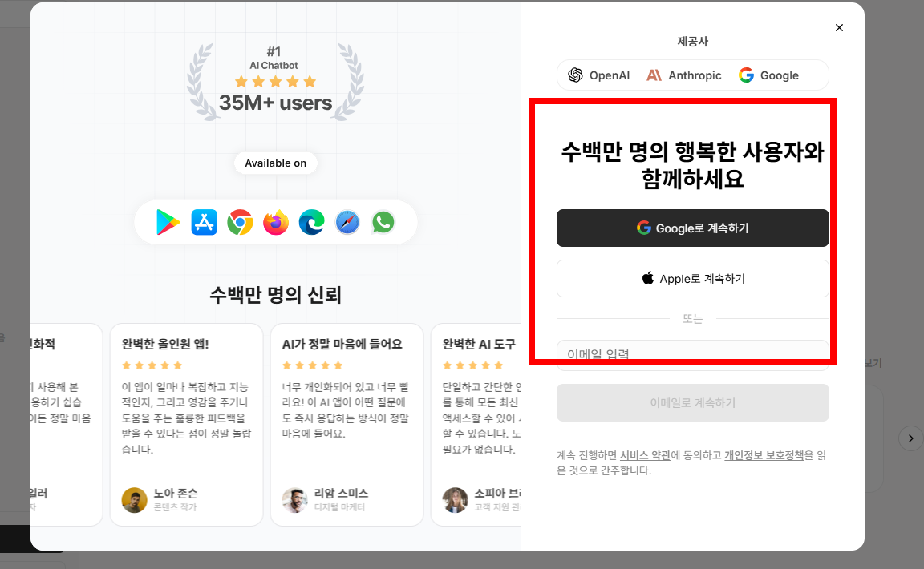Click Noah Johnson's profile avatar
This screenshot has width=924, height=569.
coord(134,498)
